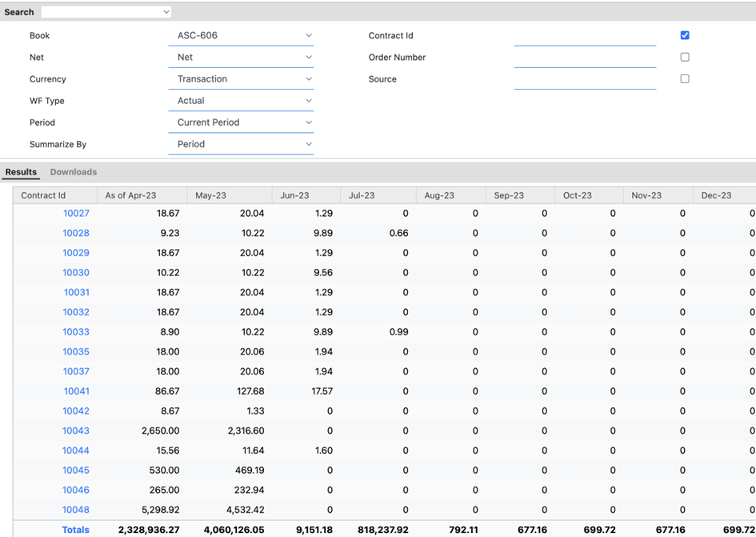Select the Results tab

21,172
